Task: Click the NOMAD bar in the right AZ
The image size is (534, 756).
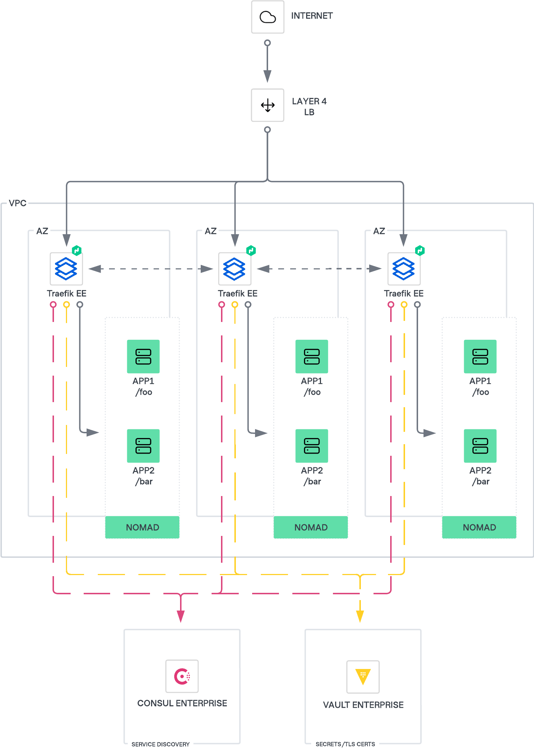Action: [479, 527]
